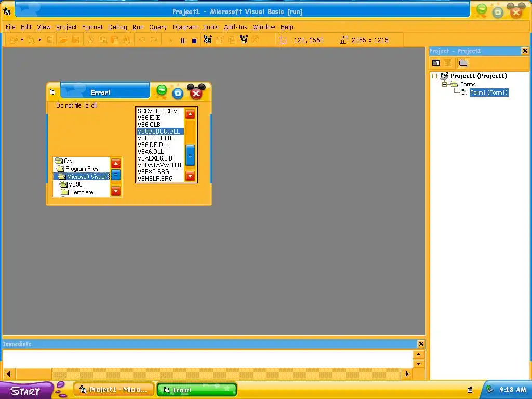Click the Paste toolbar icon
The height and width of the screenshot is (399, 532).
114,39
